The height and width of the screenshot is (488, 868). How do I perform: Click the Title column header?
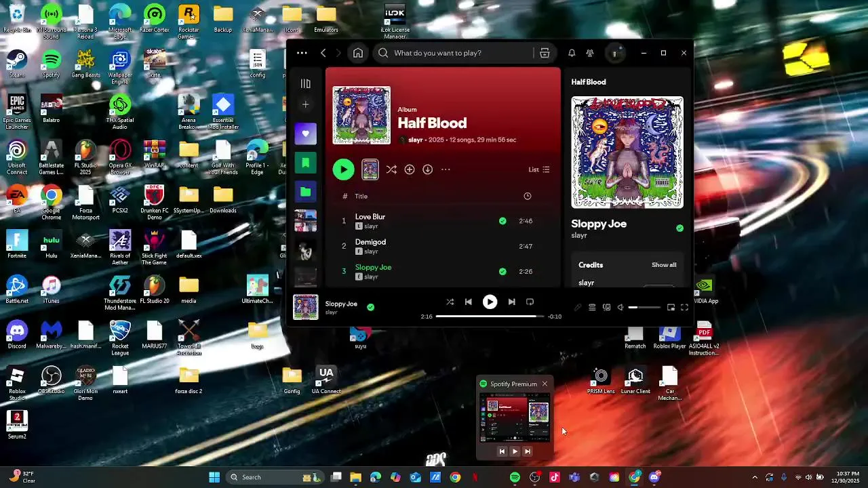click(361, 196)
